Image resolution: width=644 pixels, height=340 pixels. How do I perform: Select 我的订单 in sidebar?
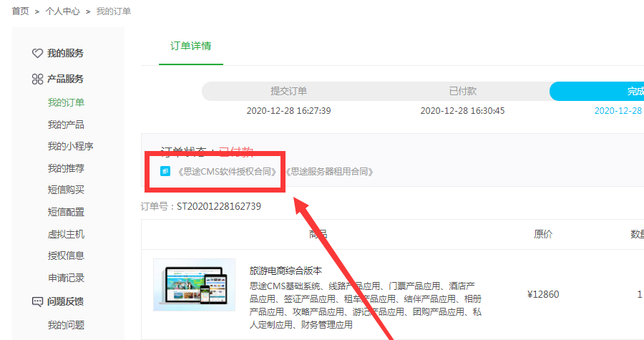[x=66, y=103]
